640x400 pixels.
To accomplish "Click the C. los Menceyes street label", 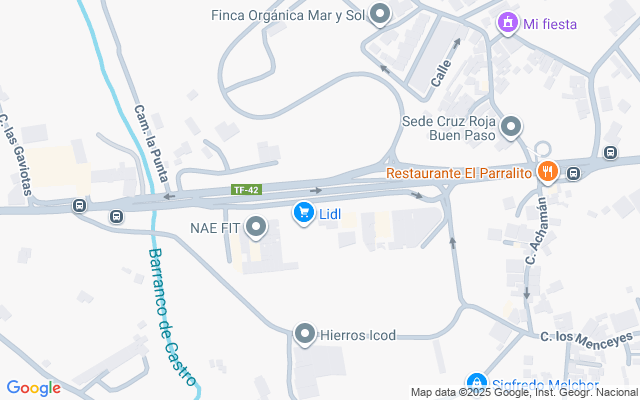I will [587, 340].
